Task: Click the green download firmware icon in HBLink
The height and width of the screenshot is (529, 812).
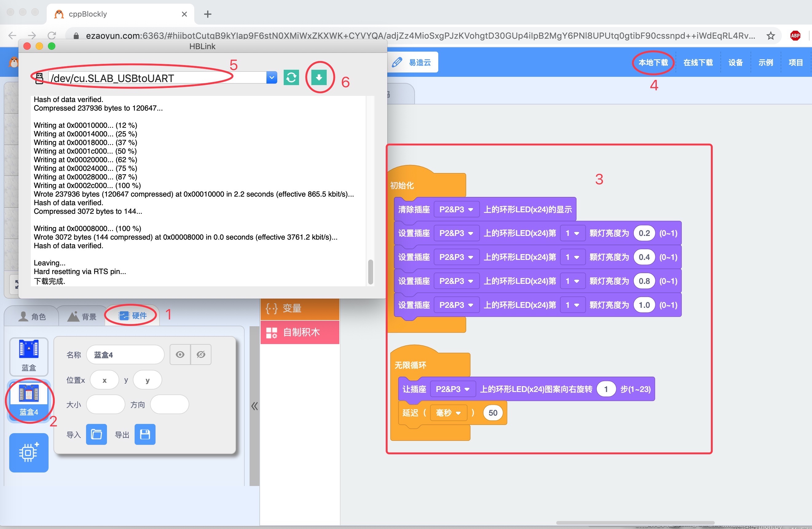Action: coord(319,77)
